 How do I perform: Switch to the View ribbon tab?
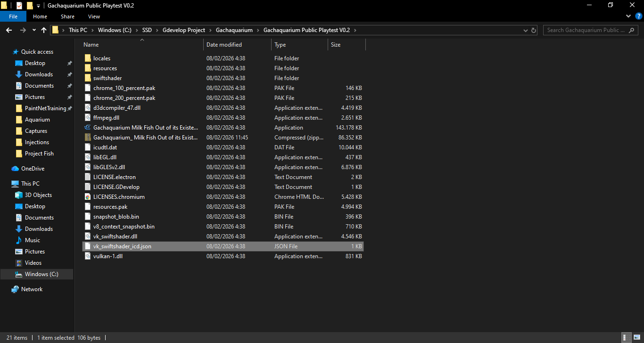pos(94,16)
